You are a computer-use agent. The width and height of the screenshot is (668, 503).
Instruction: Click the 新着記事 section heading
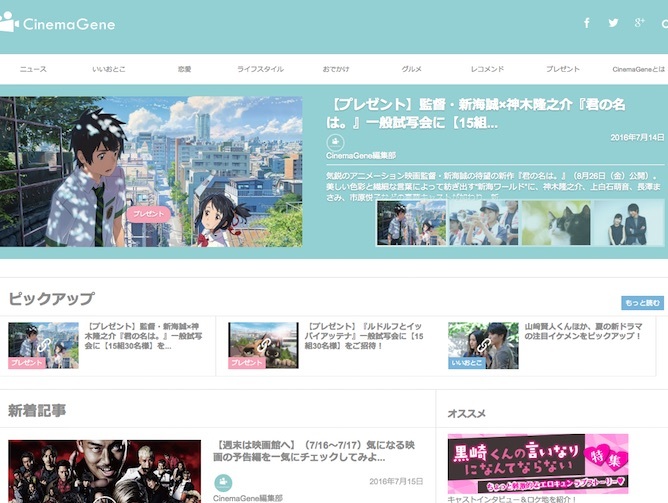37,411
